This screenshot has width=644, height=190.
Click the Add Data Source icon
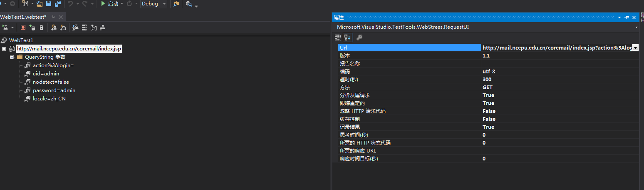tap(32, 27)
